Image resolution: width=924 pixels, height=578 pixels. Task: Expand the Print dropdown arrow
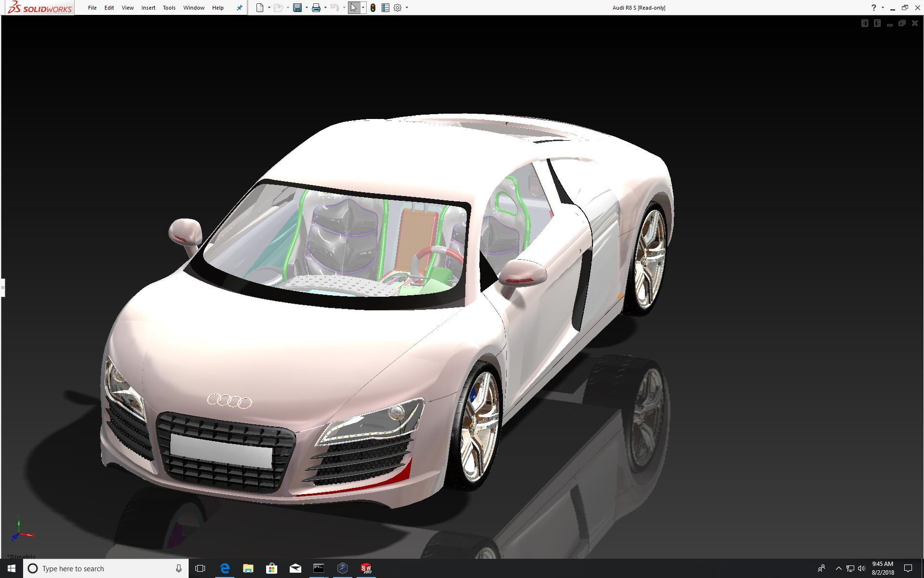point(325,8)
